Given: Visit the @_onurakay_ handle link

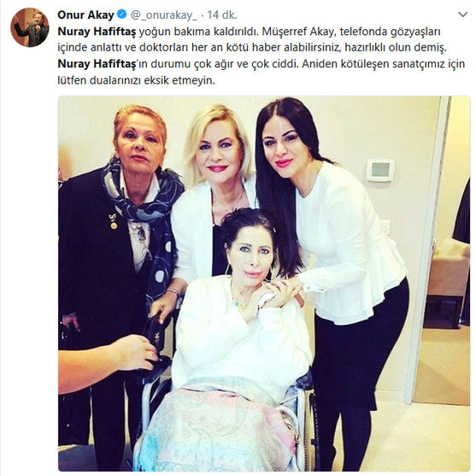Looking at the screenshot, I should [x=163, y=15].
